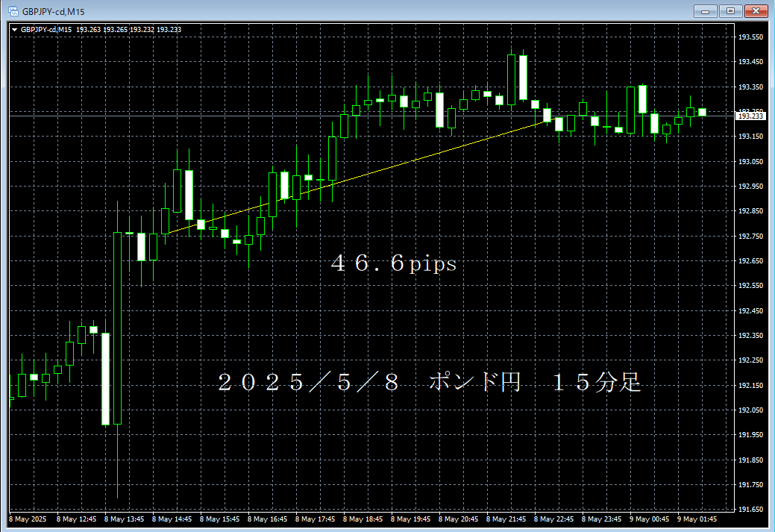Viewport: 775px width, 532px height.
Task: Click the 193.050 price scale label
Action: click(x=750, y=161)
